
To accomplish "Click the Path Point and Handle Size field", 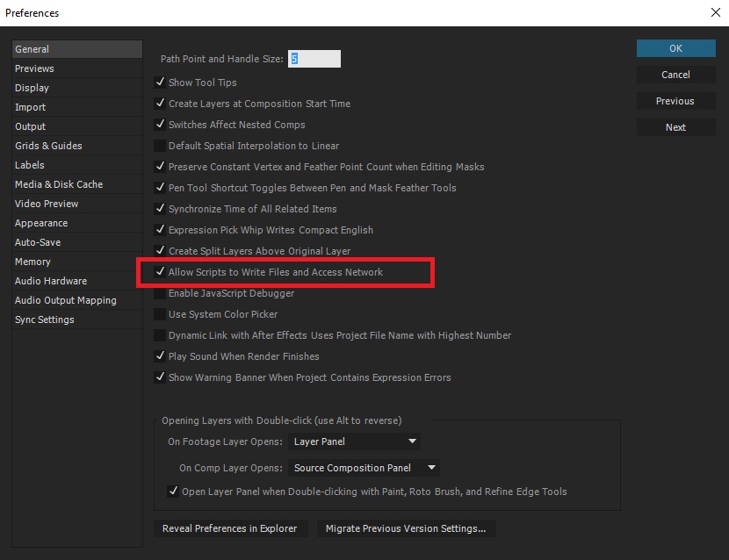I will pos(314,59).
